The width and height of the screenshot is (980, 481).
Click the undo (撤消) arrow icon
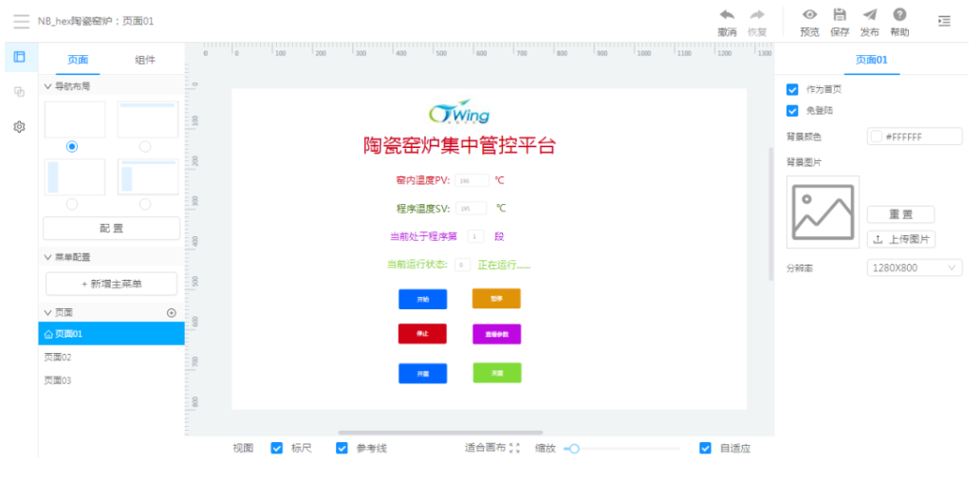point(727,15)
